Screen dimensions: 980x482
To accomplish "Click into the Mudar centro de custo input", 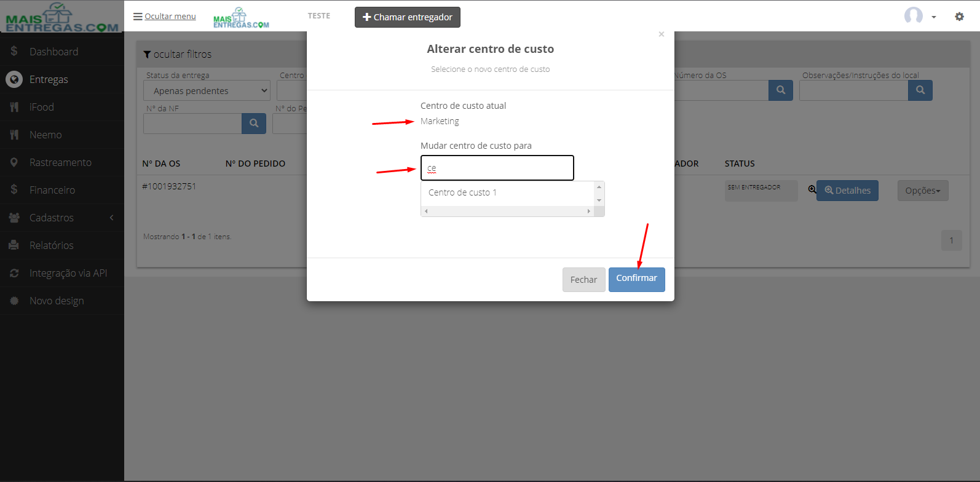I will (497, 168).
